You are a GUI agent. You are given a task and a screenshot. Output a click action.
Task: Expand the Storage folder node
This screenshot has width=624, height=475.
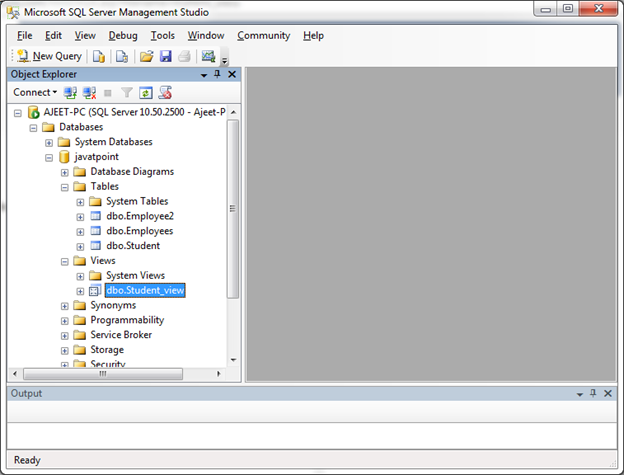64,351
